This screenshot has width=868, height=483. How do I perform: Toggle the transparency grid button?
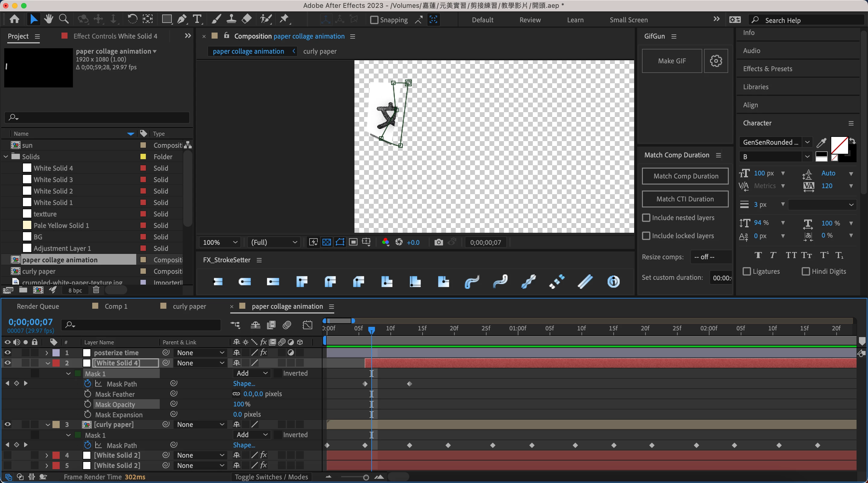[x=326, y=242]
